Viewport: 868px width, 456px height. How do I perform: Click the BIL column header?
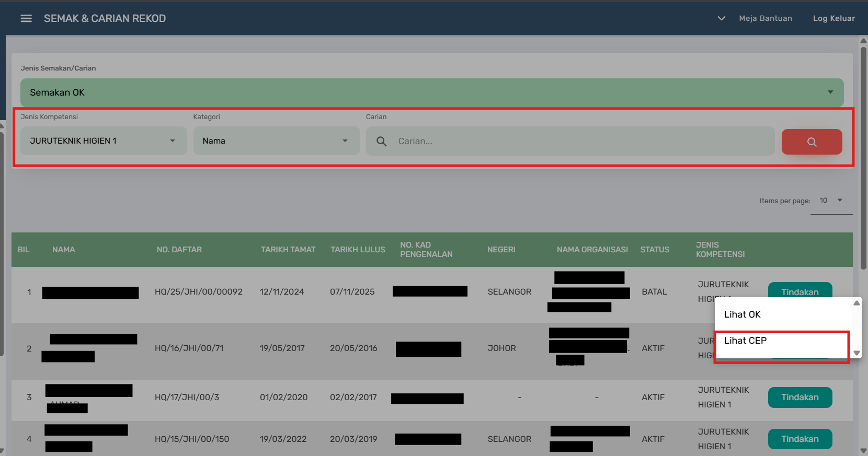24,250
